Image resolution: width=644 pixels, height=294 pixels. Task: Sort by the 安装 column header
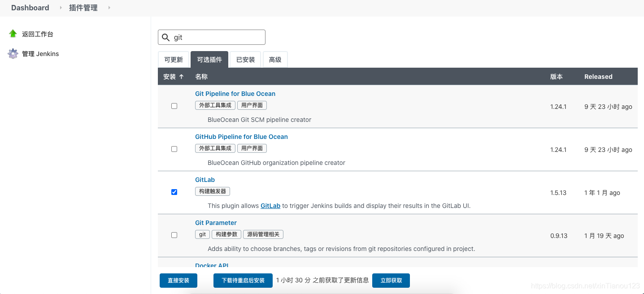[x=174, y=77]
